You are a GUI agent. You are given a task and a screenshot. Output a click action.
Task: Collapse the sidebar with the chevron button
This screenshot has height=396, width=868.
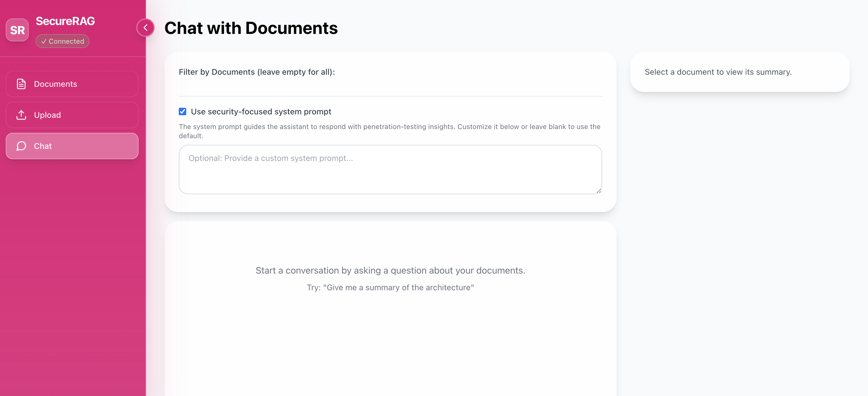pos(145,28)
